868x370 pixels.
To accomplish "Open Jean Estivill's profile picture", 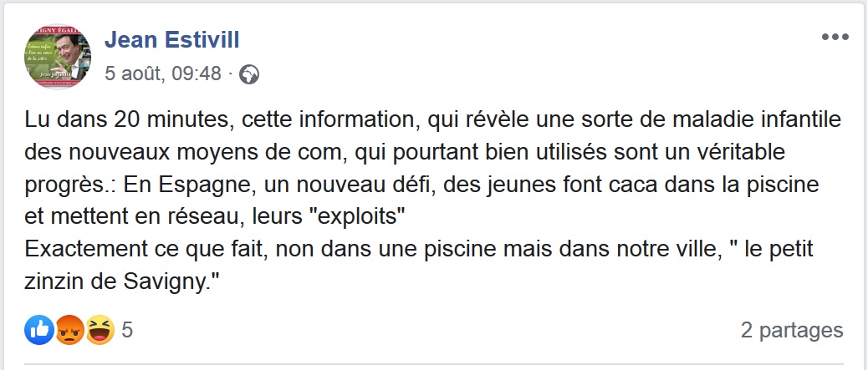I will 58,55.
